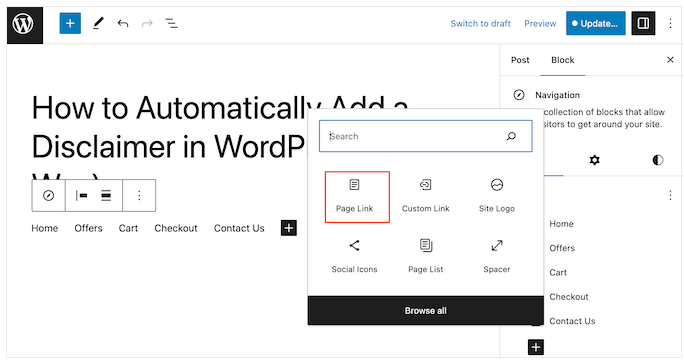This screenshot has height=363, width=684.
Task: Click the Switch to draft link
Action: [x=480, y=24]
